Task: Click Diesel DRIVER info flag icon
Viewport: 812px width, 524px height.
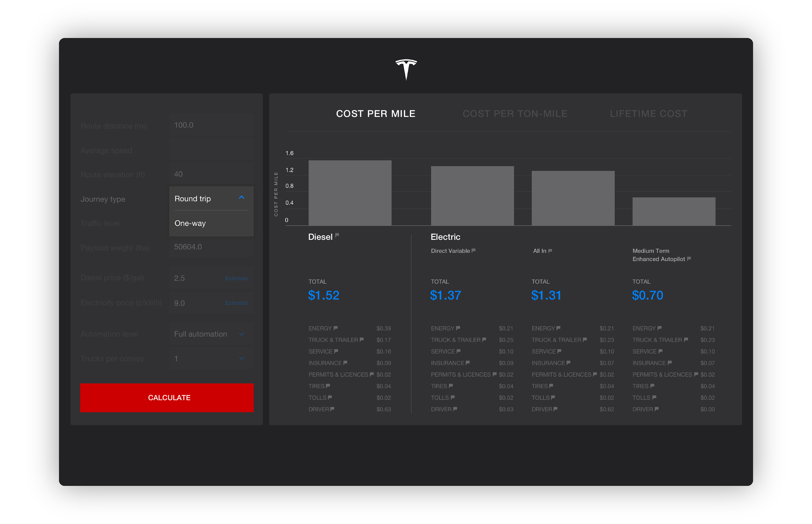Action: (x=332, y=409)
